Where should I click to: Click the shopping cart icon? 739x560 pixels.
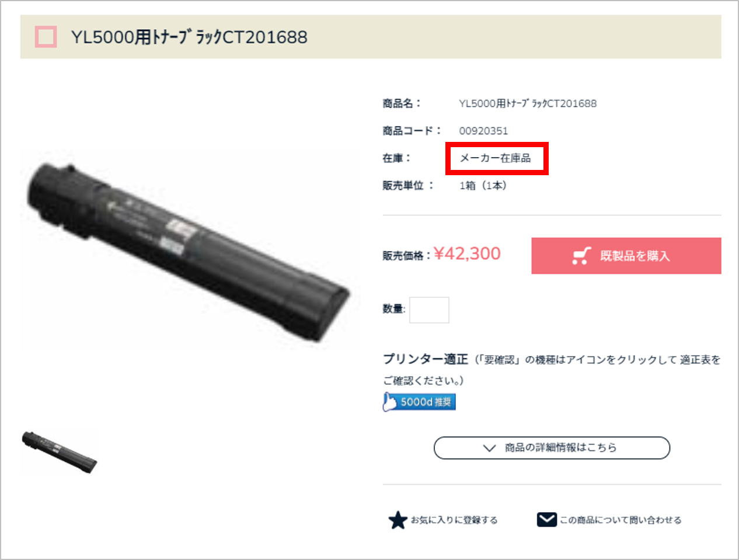581,256
